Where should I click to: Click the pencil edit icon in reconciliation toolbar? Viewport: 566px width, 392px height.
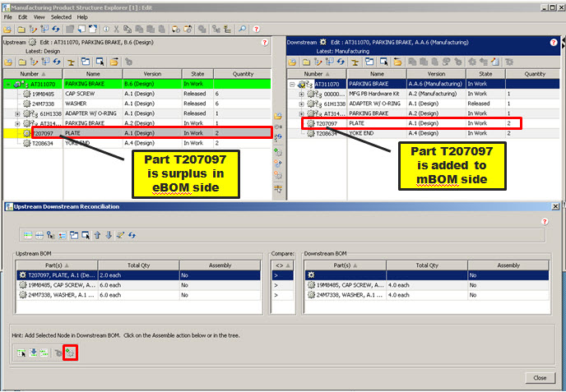[120, 236]
